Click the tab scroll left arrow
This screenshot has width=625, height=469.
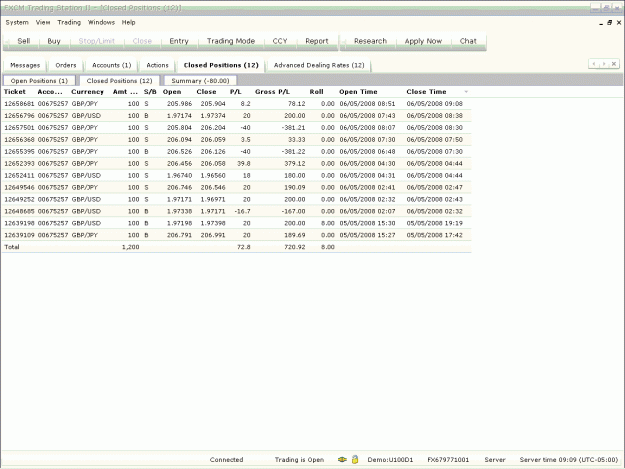[594, 64]
